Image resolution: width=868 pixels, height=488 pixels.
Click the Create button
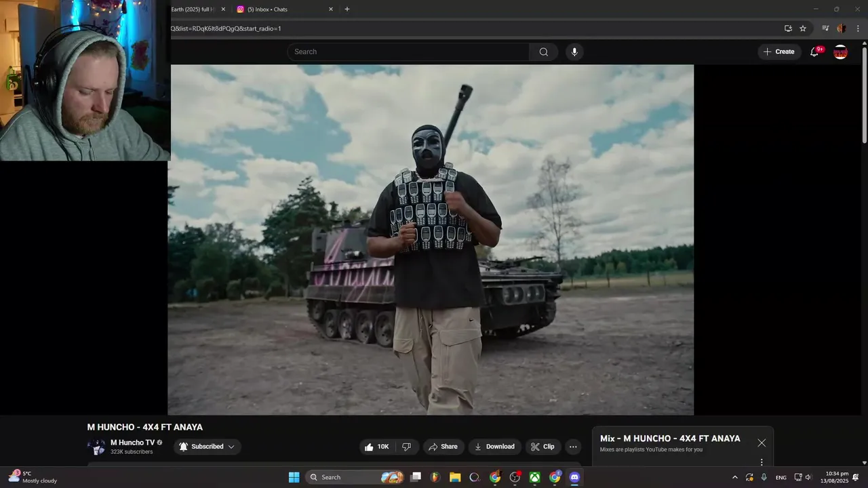coord(779,52)
